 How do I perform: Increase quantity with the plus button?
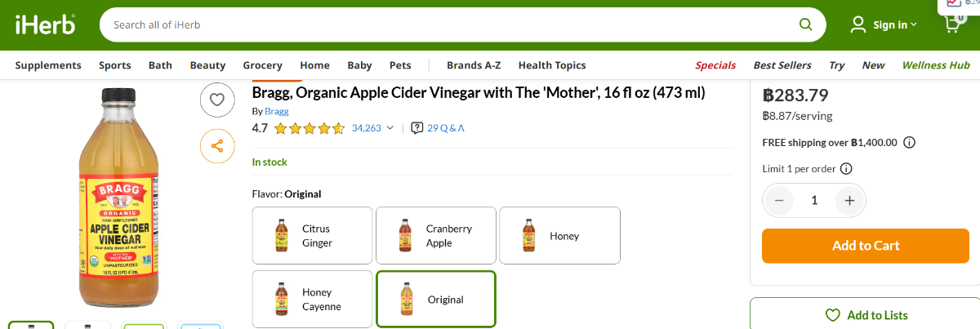(849, 200)
